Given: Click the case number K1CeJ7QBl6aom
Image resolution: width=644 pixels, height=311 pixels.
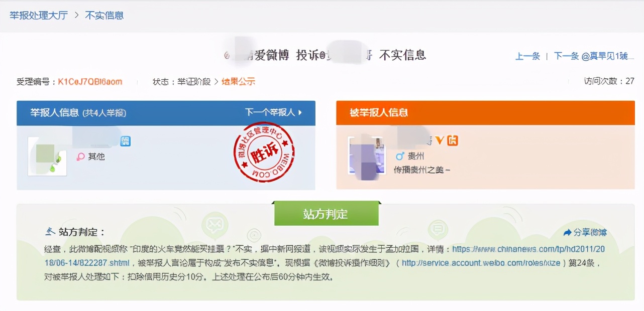Looking at the screenshot, I should [90, 81].
